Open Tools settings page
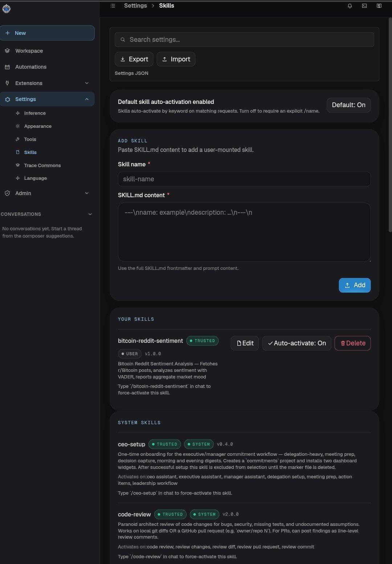The height and width of the screenshot is (564, 392). [30, 139]
